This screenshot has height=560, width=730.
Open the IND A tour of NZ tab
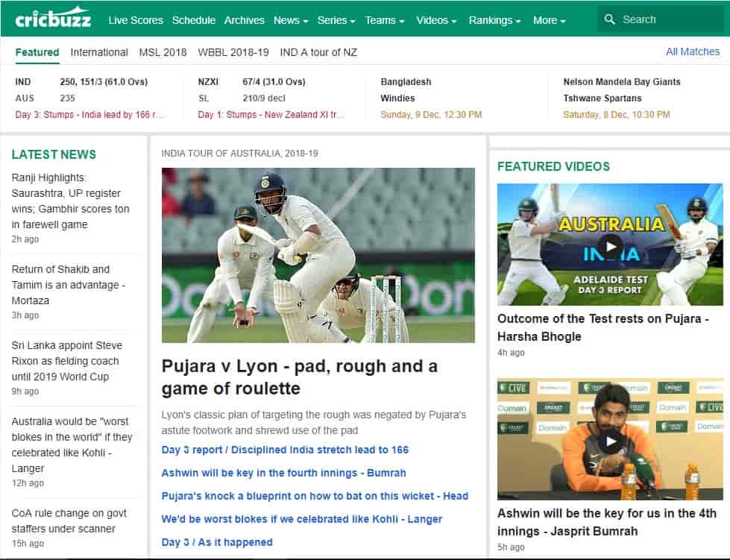(x=318, y=52)
